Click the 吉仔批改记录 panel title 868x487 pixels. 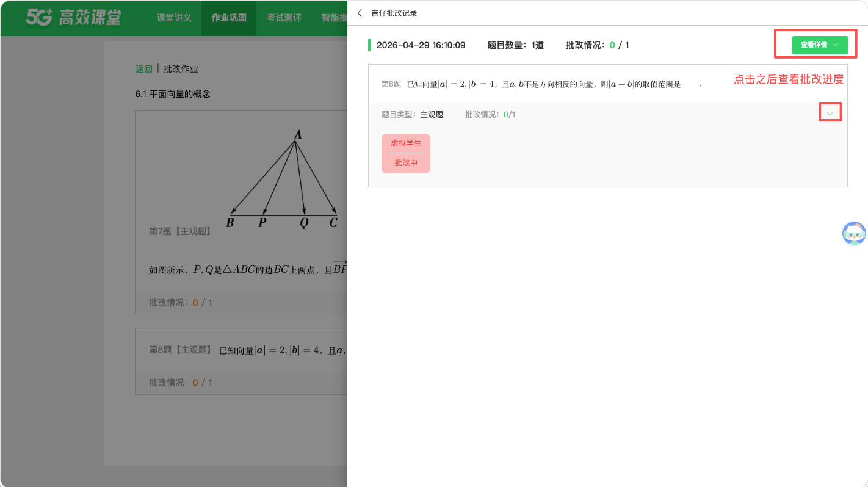[394, 13]
